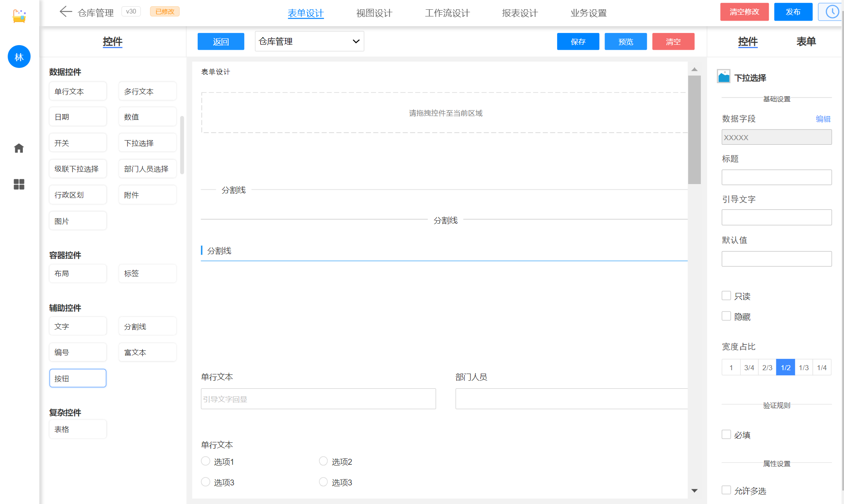The width and height of the screenshot is (844, 504).
Task: Click the app logo icon at top left
Action: (19, 16)
